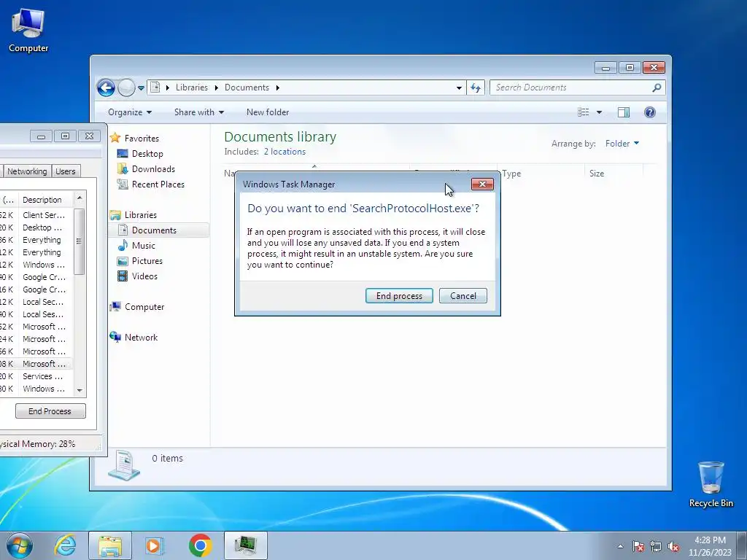Switch to Users tab in Task Manager
The width and height of the screenshot is (747, 560).
tap(65, 171)
